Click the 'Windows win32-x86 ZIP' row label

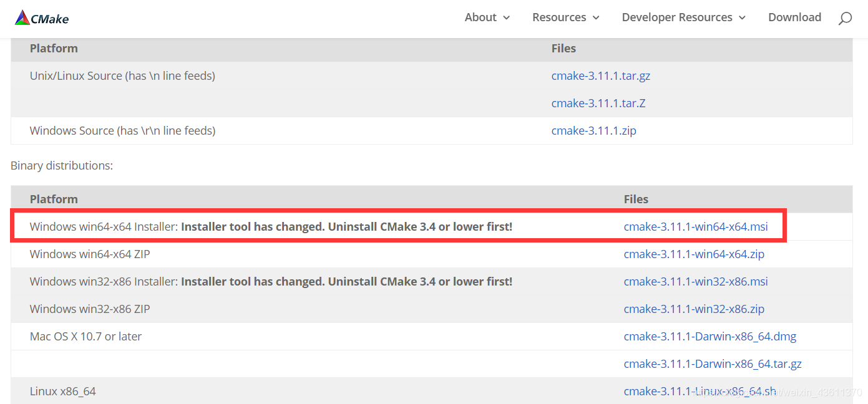coord(90,309)
